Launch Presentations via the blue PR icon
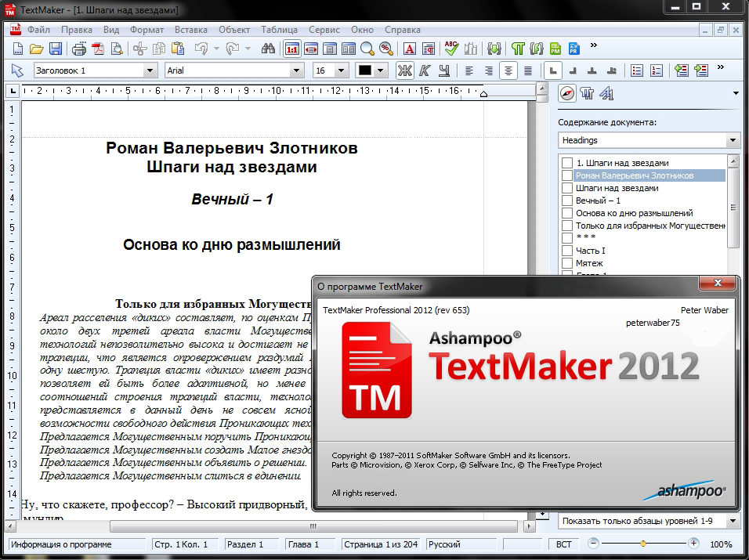Viewport: 749px width, 560px height. click(x=574, y=49)
